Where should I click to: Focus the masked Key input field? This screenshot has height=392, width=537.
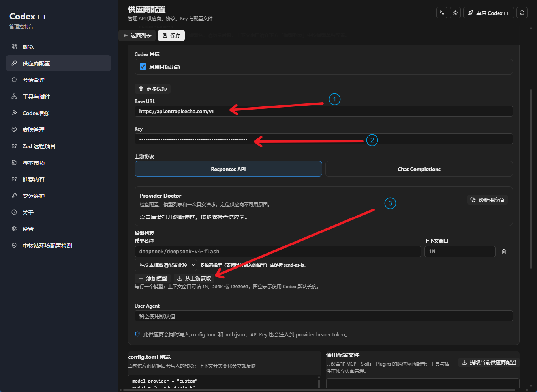(x=323, y=139)
